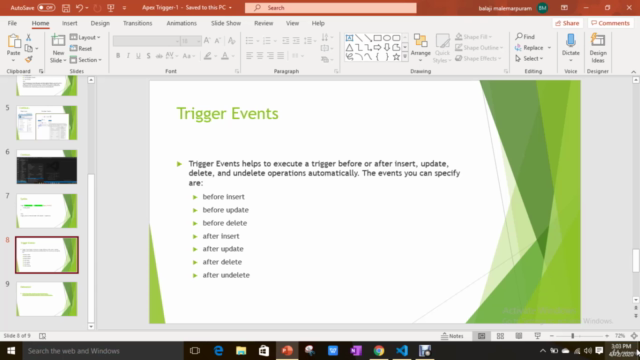
Task: Open the Comments button
Action: pyautogui.click(x=610, y=23)
